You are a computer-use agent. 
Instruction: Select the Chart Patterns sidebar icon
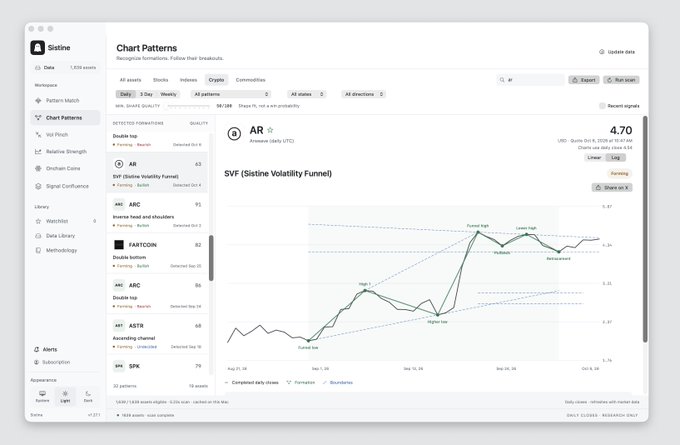(38, 118)
